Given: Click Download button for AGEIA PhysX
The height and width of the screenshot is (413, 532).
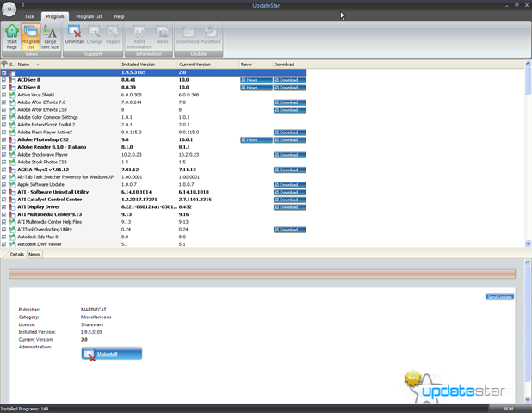Looking at the screenshot, I should click(290, 170).
